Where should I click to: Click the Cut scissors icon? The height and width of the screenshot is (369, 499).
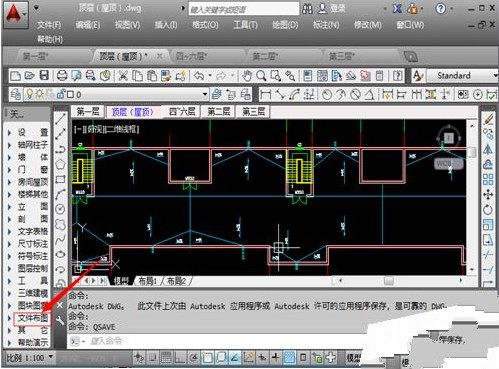pos(123,76)
